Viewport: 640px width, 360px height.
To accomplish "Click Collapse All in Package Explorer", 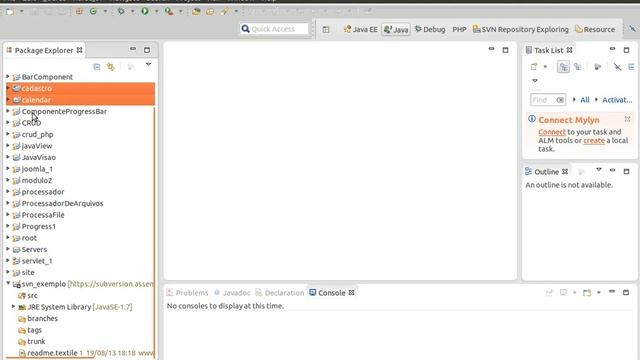I will [x=97, y=67].
